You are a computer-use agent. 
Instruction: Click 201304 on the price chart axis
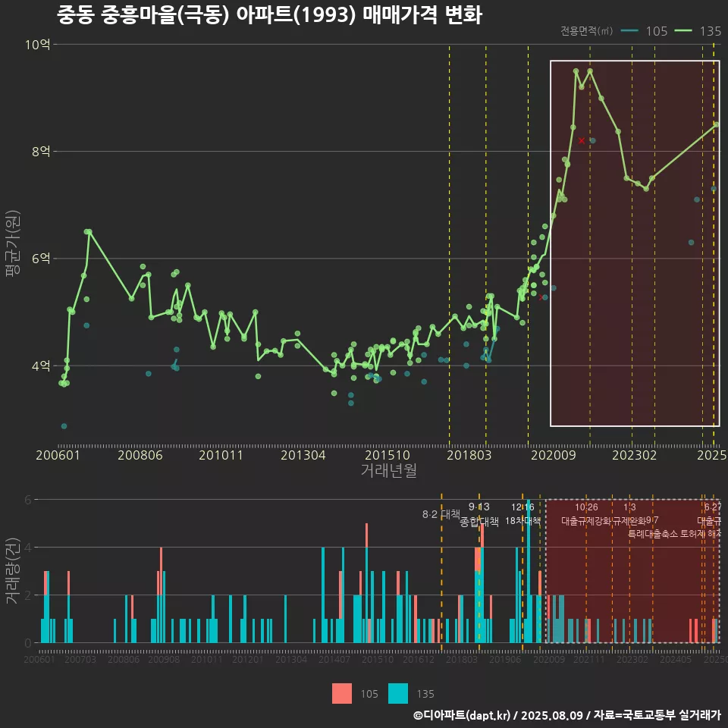point(303,455)
